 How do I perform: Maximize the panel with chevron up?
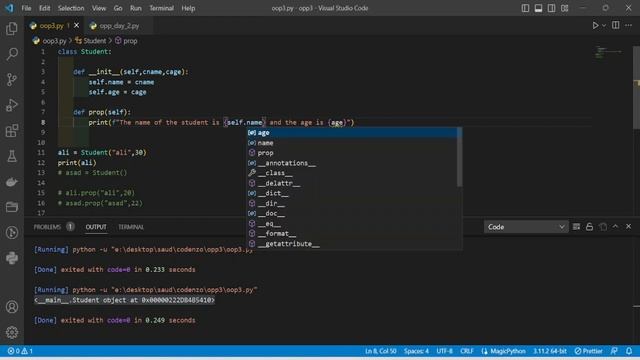click(x=616, y=227)
